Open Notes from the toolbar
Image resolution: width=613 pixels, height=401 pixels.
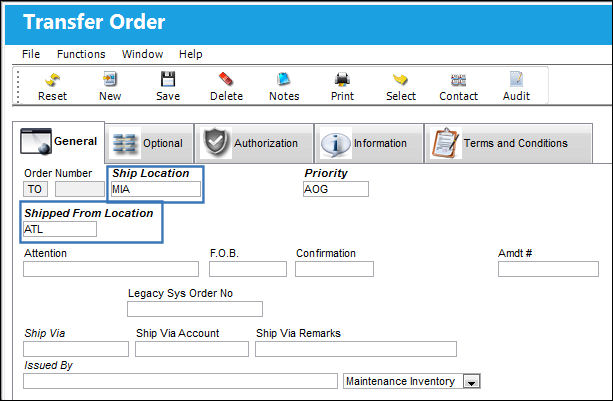pyautogui.click(x=284, y=79)
